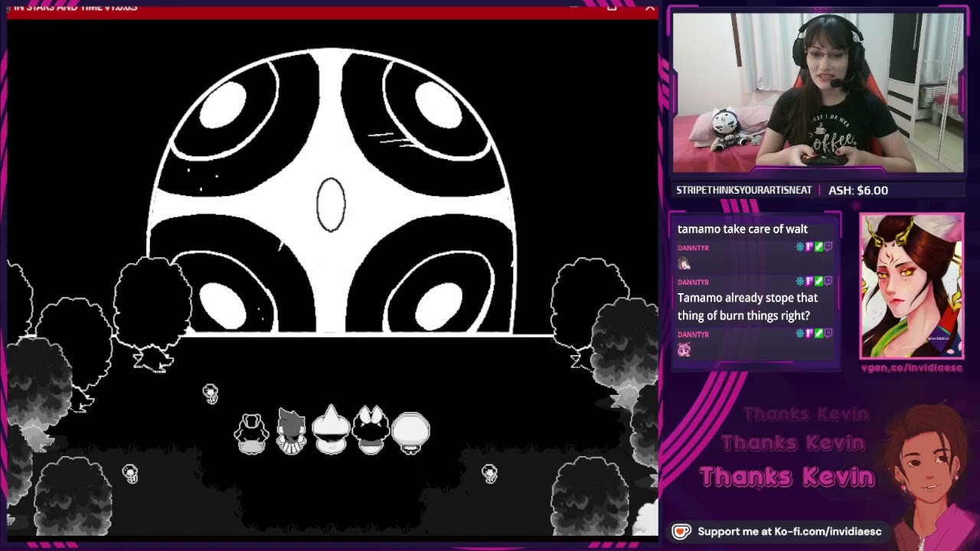Click the small sprite in the bottom-left grass

tap(130, 474)
